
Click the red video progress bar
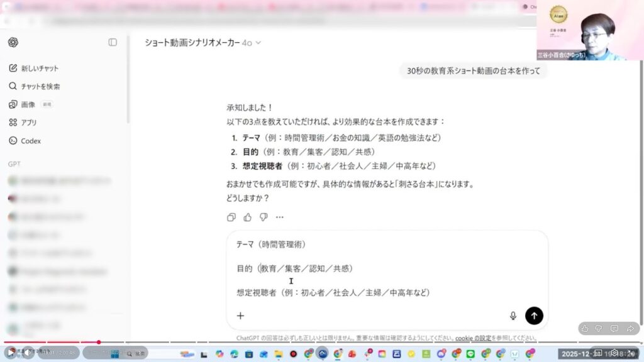50,343
